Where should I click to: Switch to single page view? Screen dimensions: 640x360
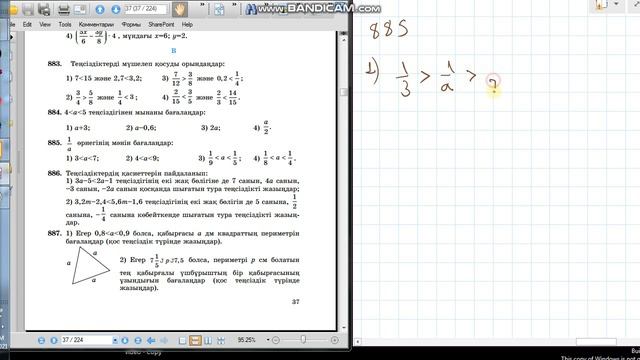pyautogui.click(x=182, y=340)
